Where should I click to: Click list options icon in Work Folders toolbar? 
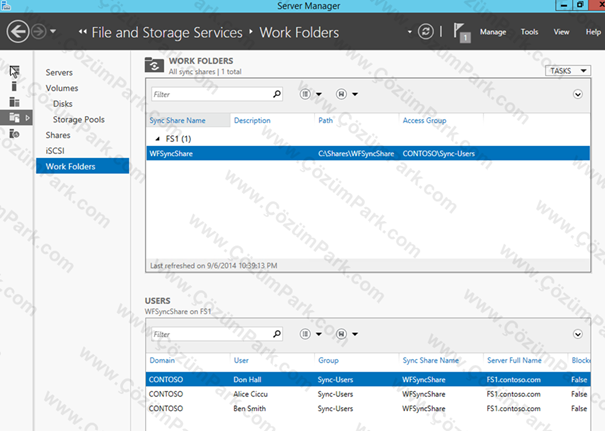(305, 94)
